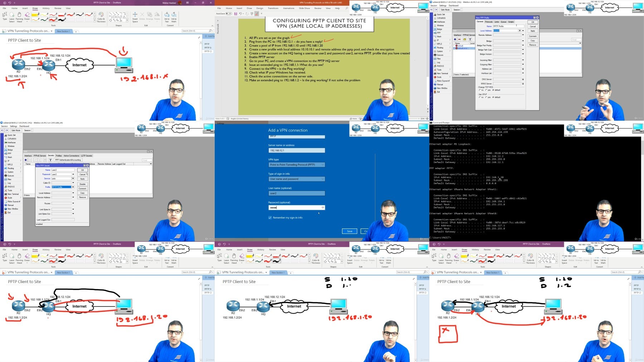Click red minus in PPP window behind New PPP Profile
This screenshot has width=644, height=362.
coord(459,39)
